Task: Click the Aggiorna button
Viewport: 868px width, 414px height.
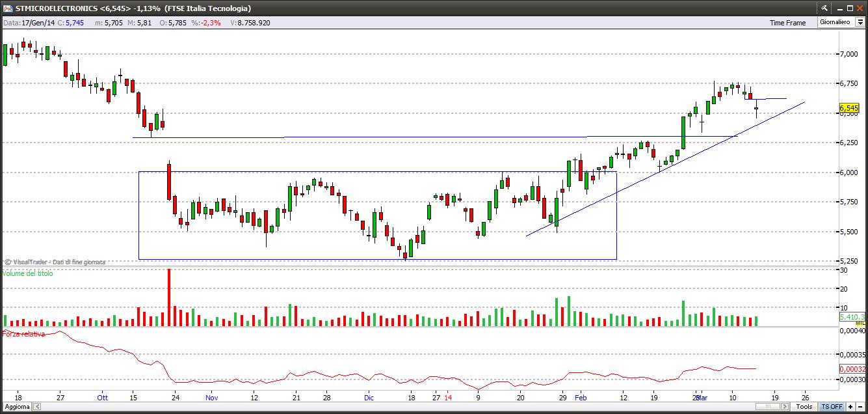Action: point(16,407)
